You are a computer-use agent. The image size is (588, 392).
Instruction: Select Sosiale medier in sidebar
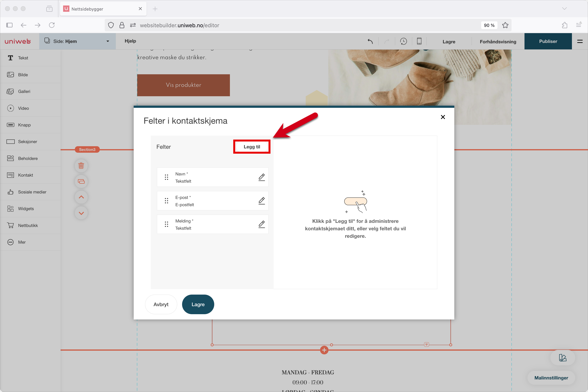click(x=30, y=192)
